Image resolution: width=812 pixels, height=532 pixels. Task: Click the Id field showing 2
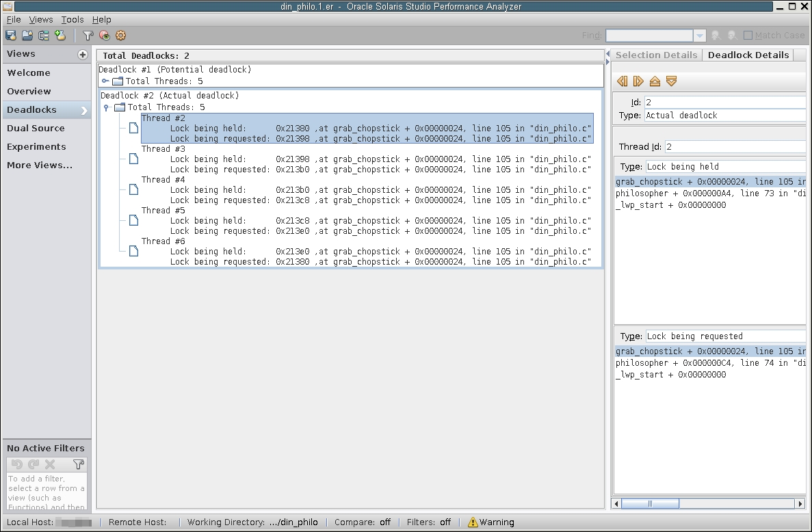[724, 103]
